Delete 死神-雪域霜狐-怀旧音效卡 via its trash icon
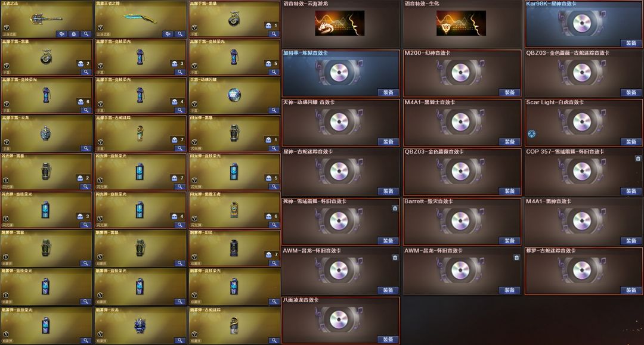This screenshot has height=345, width=644. (395, 209)
